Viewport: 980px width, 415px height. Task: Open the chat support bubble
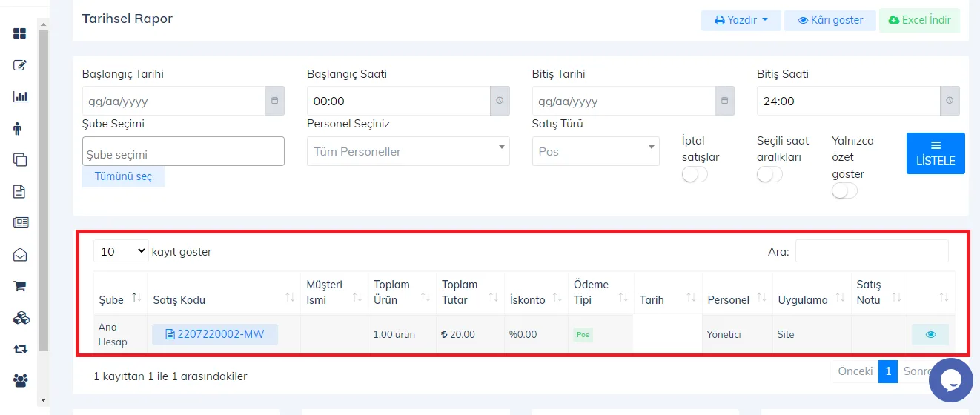click(x=950, y=380)
